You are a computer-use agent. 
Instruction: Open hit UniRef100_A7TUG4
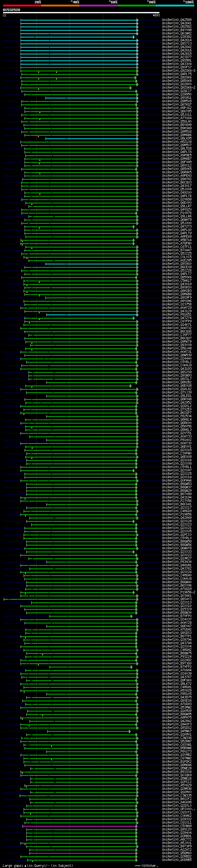pos(177,118)
